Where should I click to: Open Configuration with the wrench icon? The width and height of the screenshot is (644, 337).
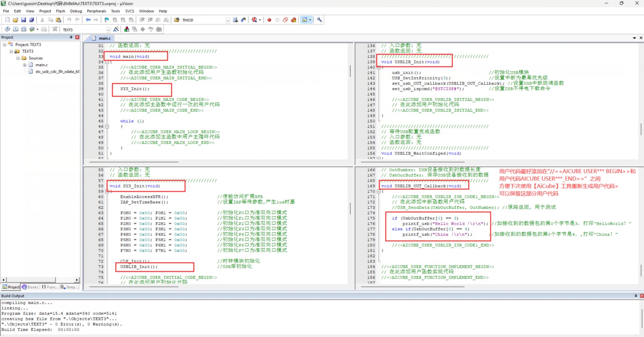point(319,20)
